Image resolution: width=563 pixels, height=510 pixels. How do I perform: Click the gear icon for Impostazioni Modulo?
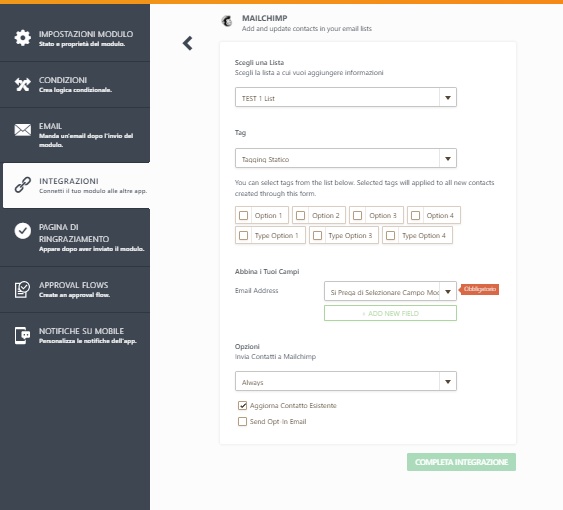point(23,38)
